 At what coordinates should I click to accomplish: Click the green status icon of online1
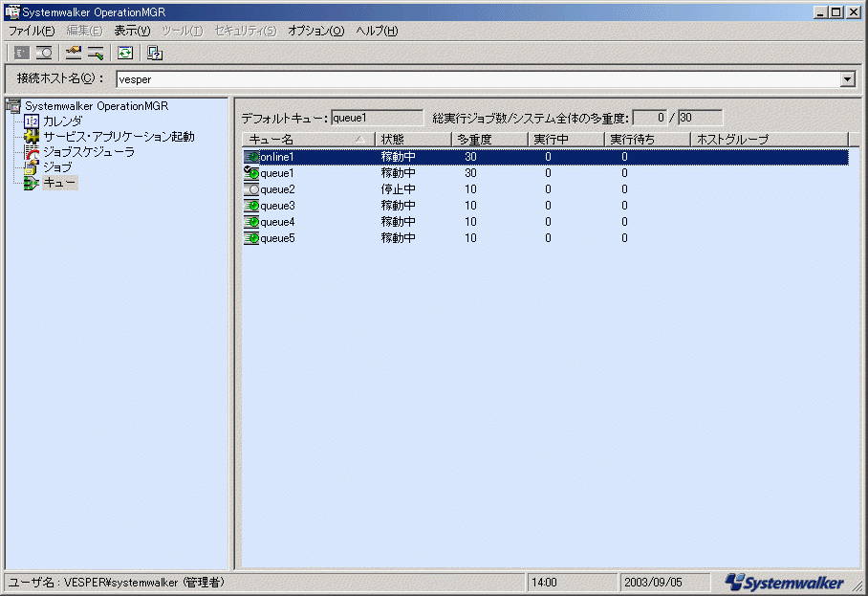(x=251, y=157)
